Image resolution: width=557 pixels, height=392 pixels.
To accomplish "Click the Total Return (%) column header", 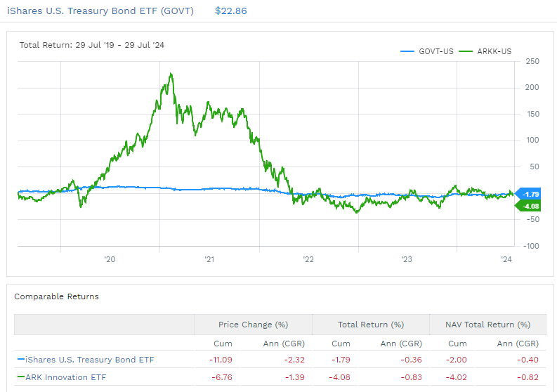I will click(371, 325).
